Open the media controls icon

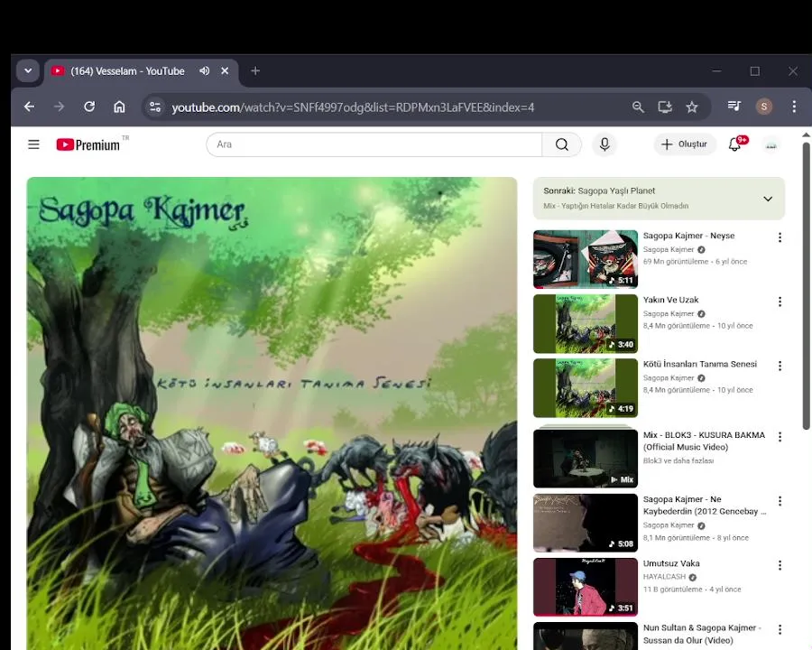click(x=734, y=107)
